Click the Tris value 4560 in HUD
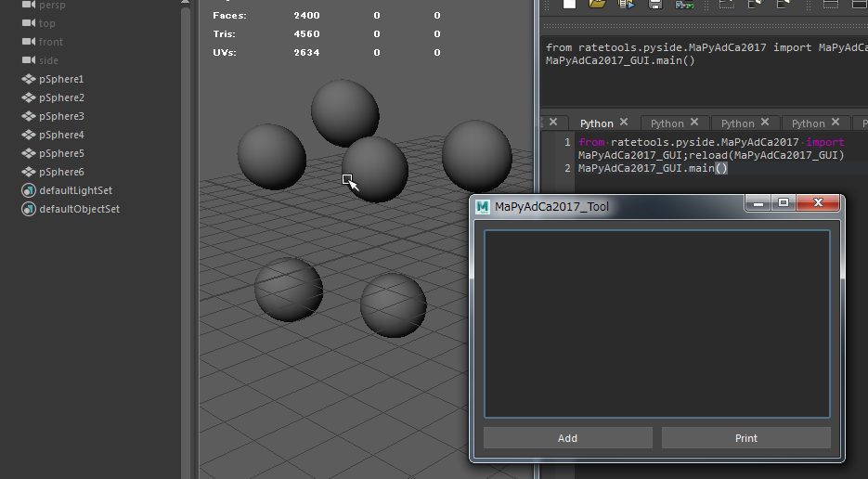Image resolution: width=868 pixels, height=479 pixels. click(306, 33)
